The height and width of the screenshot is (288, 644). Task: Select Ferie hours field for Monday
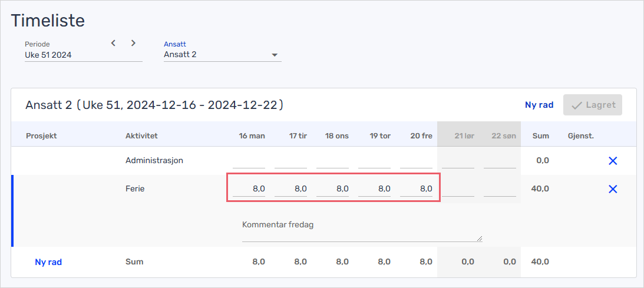(x=249, y=189)
